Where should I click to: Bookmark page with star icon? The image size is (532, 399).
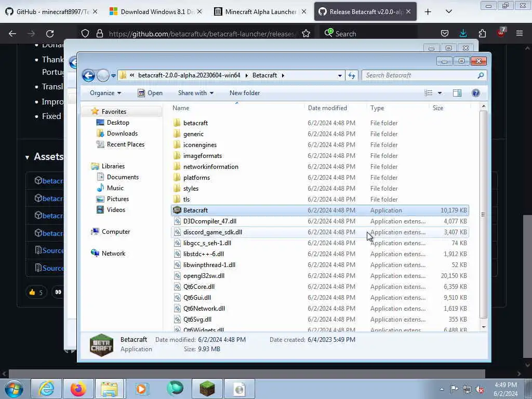305,33
